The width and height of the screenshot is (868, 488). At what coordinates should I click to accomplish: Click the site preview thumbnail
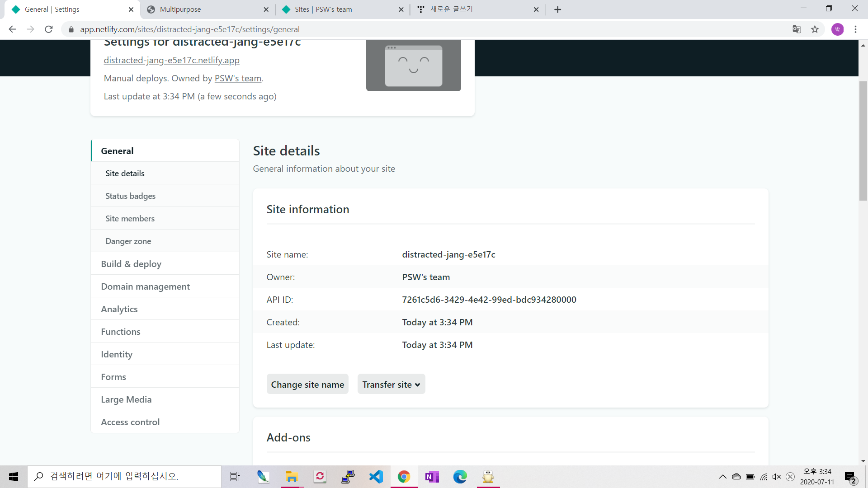click(x=413, y=66)
